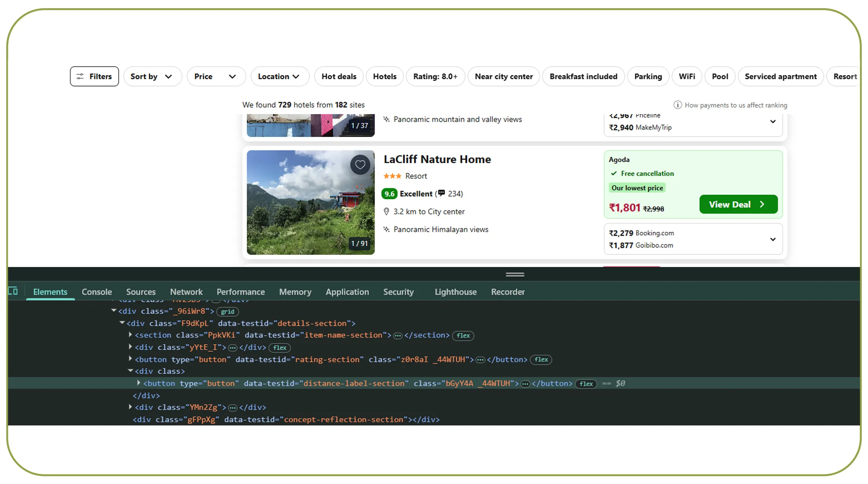Collapse the F9dKpL details-section div
The image size is (868, 484).
tap(122, 323)
